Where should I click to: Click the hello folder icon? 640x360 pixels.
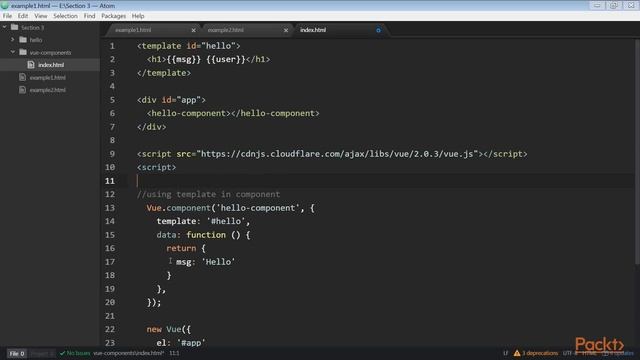point(23,40)
